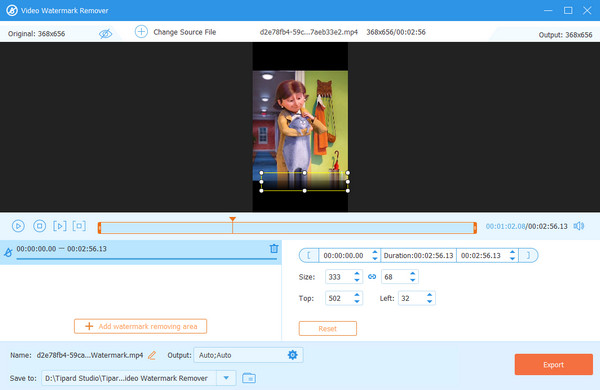
Task: Increase the start time value
Action: click(x=375, y=253)
